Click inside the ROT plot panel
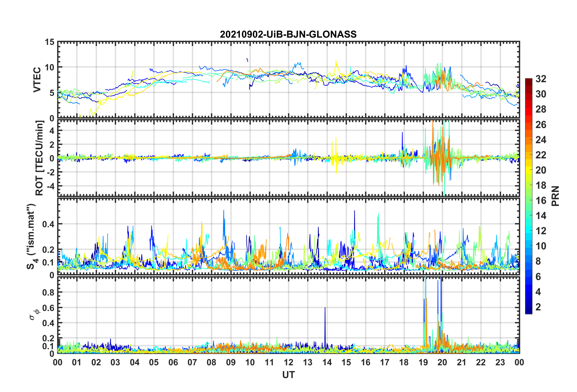Viewport: 577px width, 392px height. click(288, 158)
